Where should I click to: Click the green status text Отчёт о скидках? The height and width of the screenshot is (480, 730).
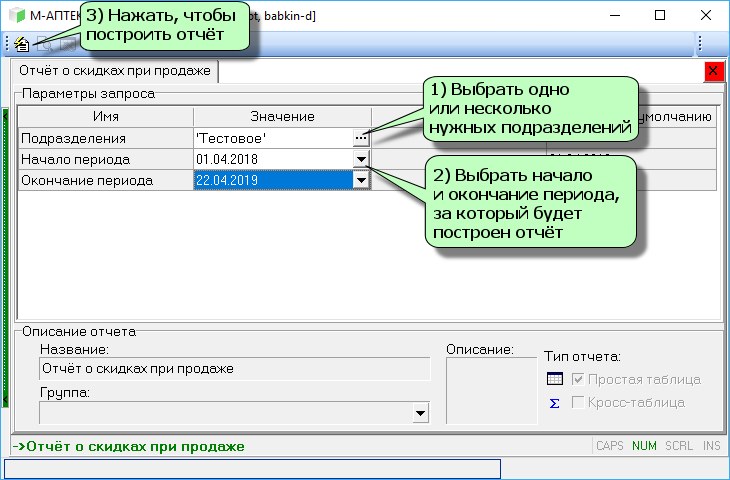128,446
